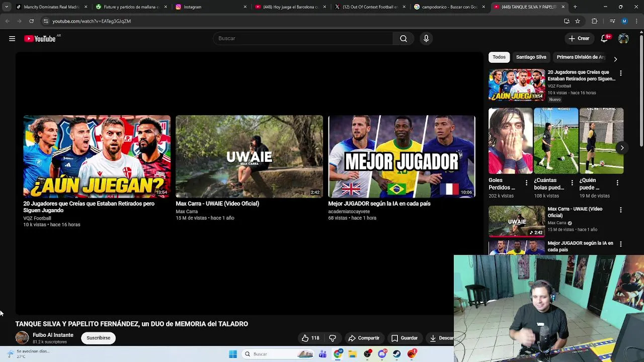Open Microsoft Teams from the taskbar

323,354
